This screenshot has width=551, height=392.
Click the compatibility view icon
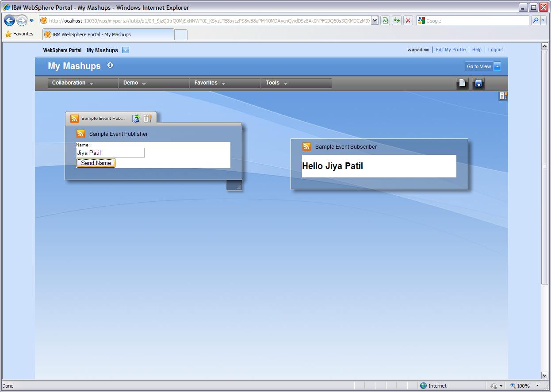pos(385,20)
